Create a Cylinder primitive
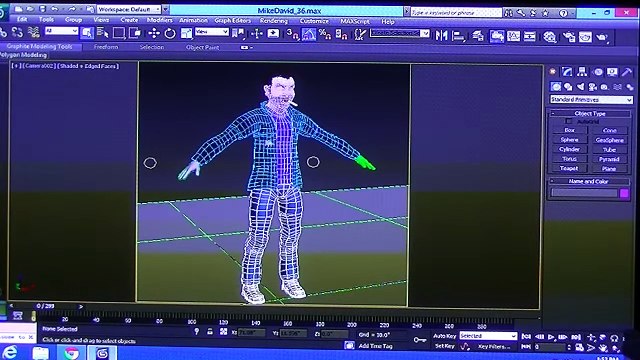Screen dimensions: 640x360 [x=570, y=149]
